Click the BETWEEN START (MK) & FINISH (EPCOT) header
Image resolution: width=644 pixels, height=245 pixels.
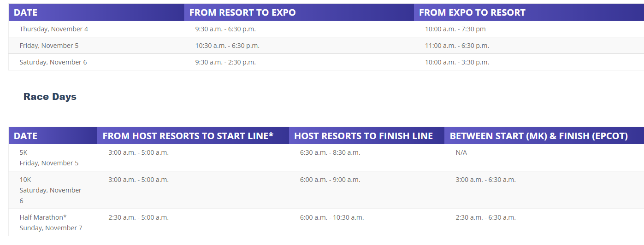[538, 136]
